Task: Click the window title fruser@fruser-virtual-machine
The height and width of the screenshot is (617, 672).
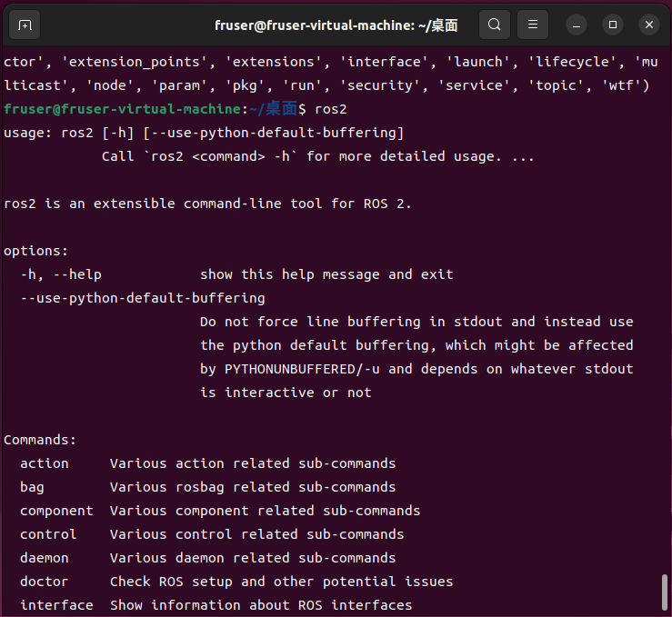Action: (336, 25)
